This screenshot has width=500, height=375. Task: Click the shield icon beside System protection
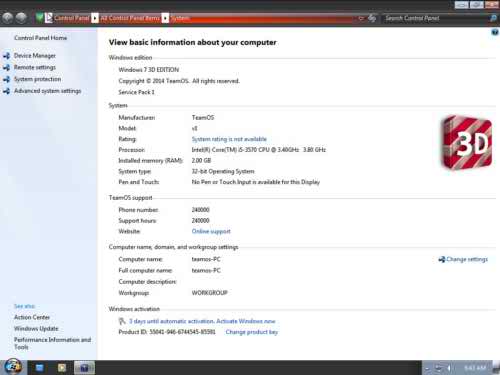coord(6,79)
